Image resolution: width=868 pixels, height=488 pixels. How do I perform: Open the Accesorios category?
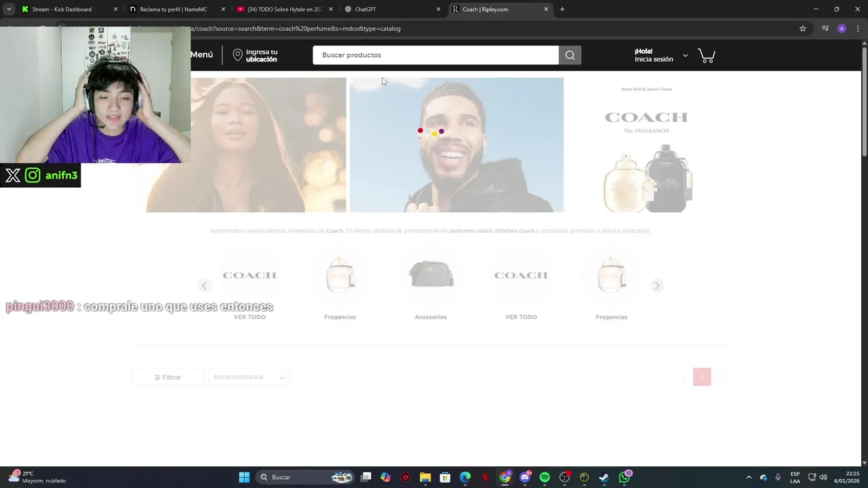click(x=431, y=284)
